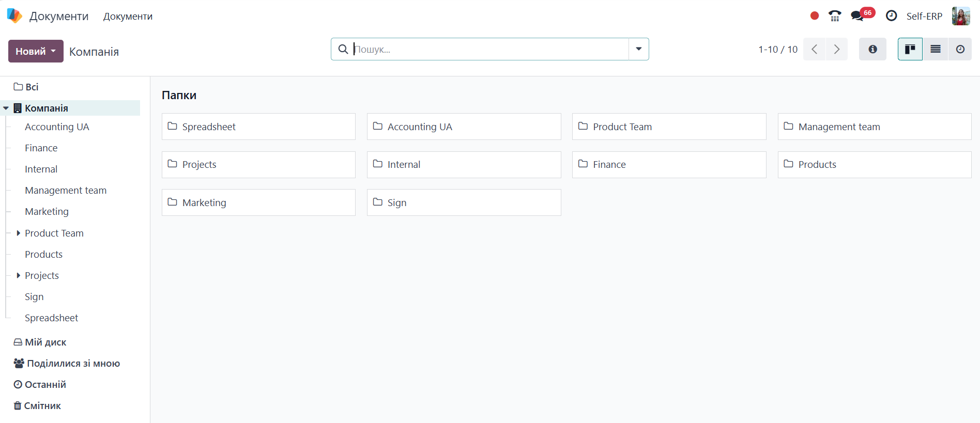Image resolution: width=980 pixels, height=423 pixels.
Task: Click the clock icon beside Останній
Action: (x=18, y=384)
